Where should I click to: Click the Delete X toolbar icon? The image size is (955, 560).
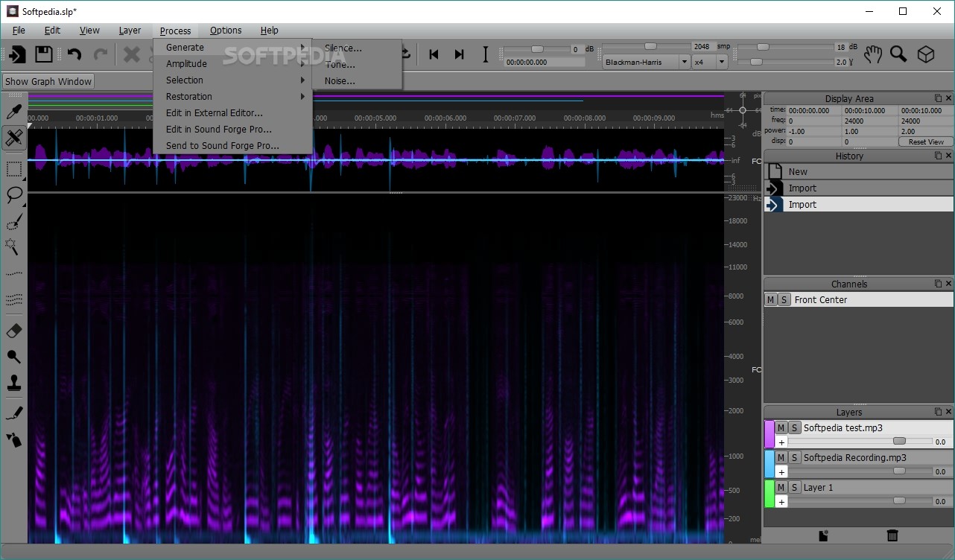coord(132,54)
